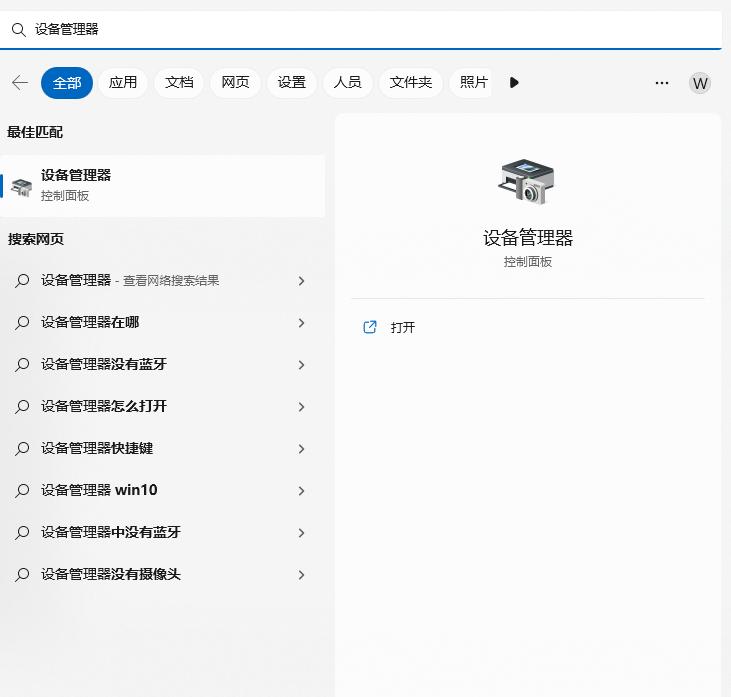
Task: Select the 全部 filter tab
Action: point(67,83)
